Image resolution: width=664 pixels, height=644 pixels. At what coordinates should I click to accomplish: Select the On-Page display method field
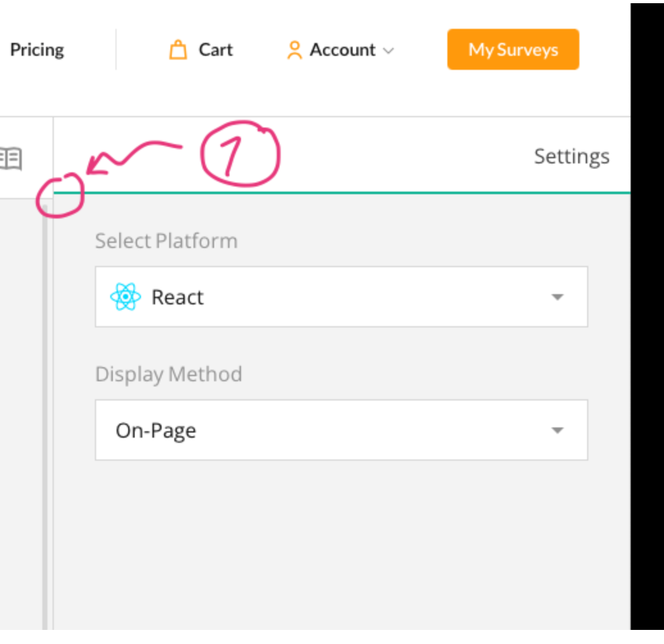(340, 430)
